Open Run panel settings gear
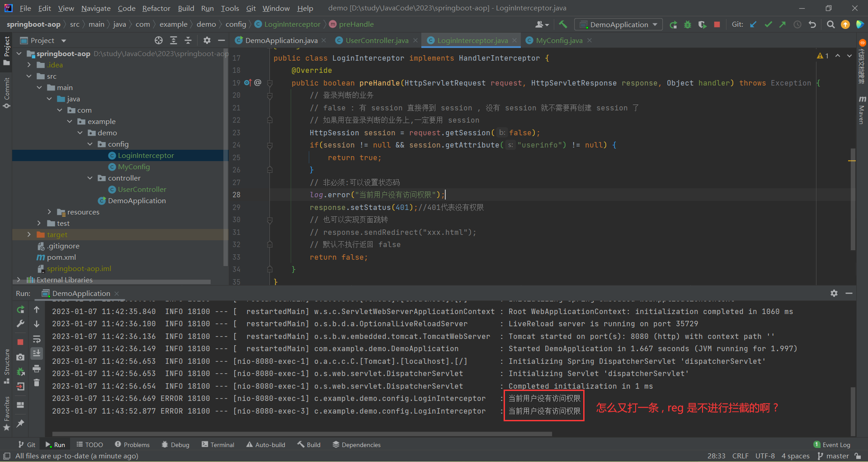Viewport: 868px width, 462px height. tap(834, 293)
